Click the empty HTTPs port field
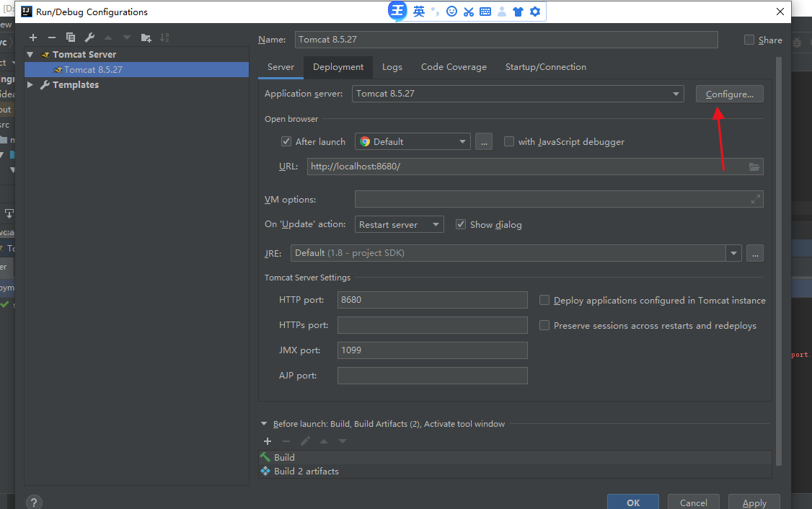The image size is (812, 509). (433, 324)
